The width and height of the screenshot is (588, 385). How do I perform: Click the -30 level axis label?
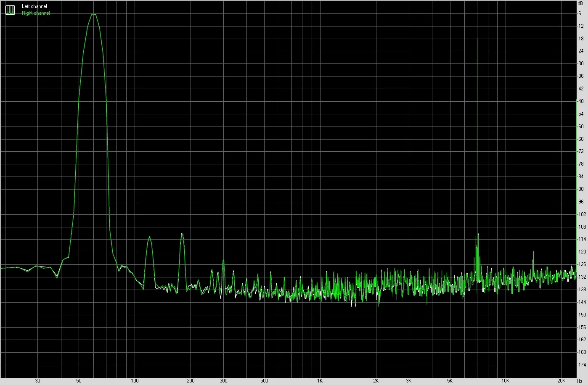(580, 63)
